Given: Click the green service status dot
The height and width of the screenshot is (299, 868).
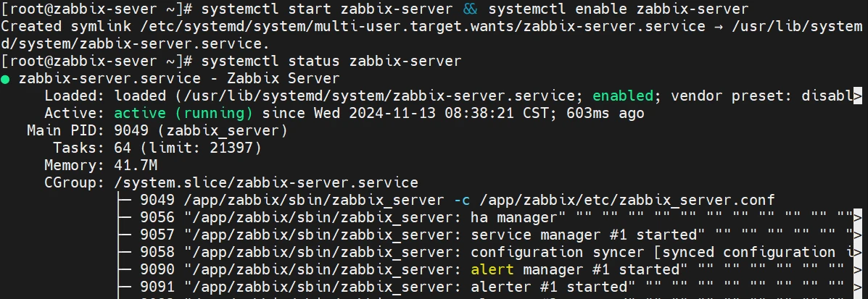Looking at the screenshot, I should click(5, 79).
